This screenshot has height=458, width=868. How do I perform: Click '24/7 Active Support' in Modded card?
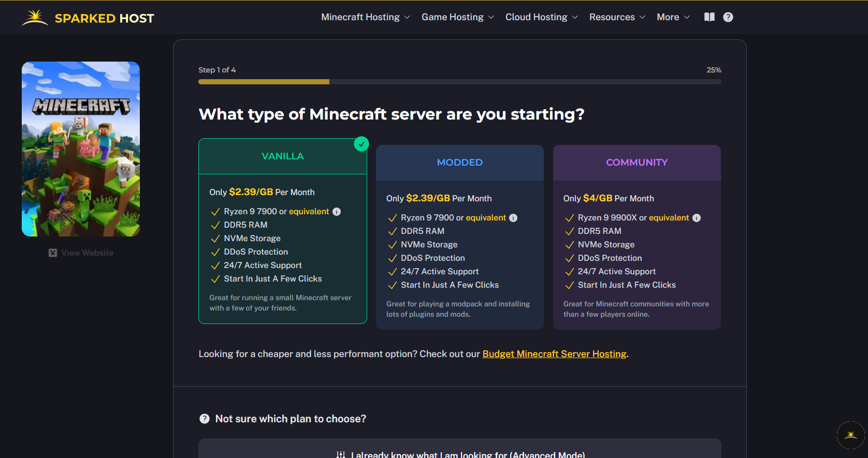(440, 272)
